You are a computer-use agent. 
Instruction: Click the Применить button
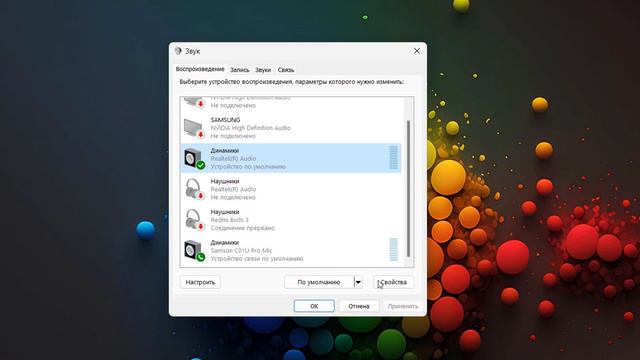point(403,306)
